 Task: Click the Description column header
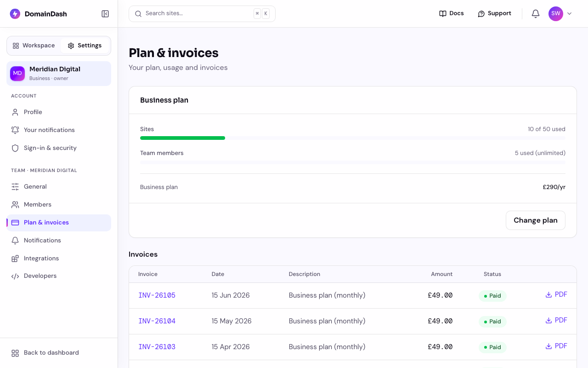point(304,274)
